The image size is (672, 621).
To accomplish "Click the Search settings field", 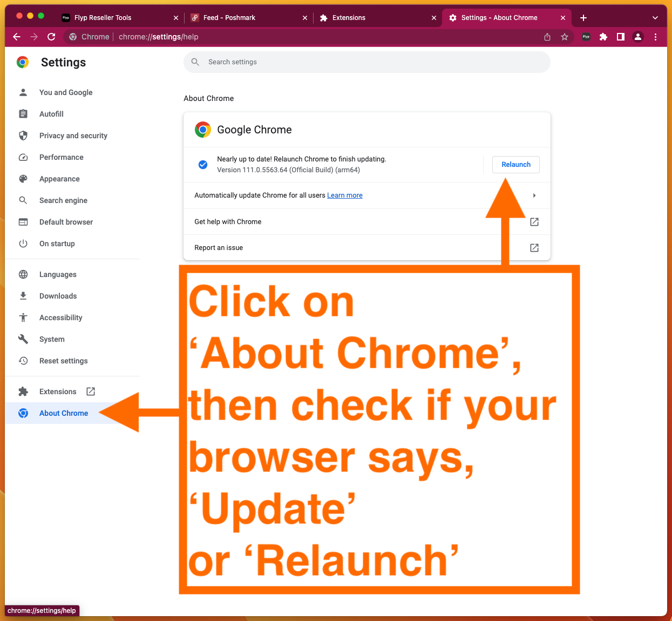I will 367,62.
